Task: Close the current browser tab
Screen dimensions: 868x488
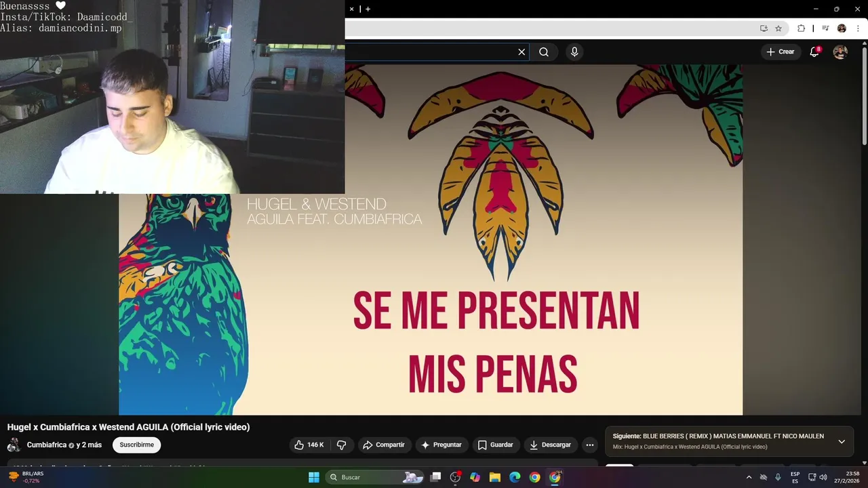Action: pyautogui.click(x=351, y=9)
